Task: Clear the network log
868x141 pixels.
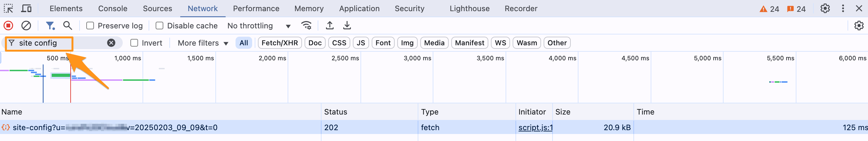Action: tap(26, 26)
